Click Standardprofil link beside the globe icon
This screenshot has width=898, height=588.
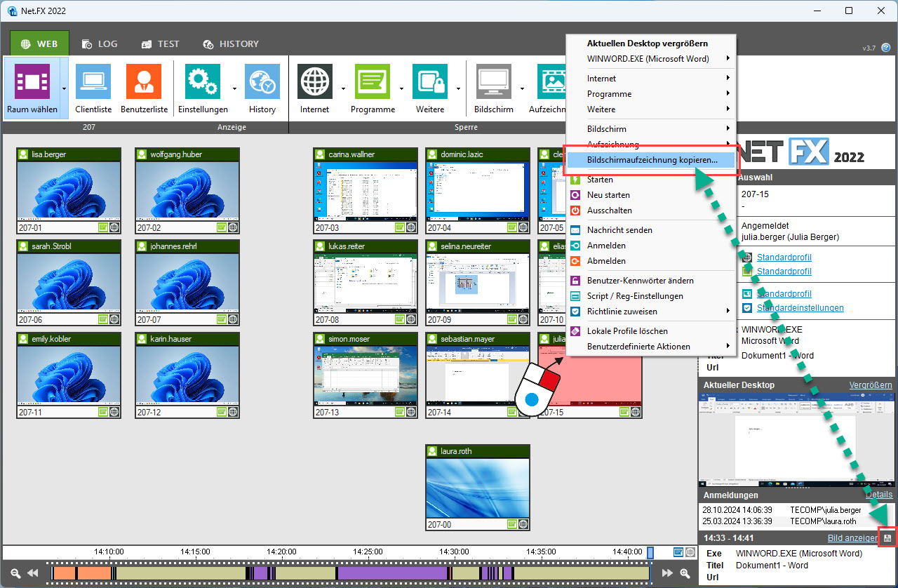pos(784,258)
